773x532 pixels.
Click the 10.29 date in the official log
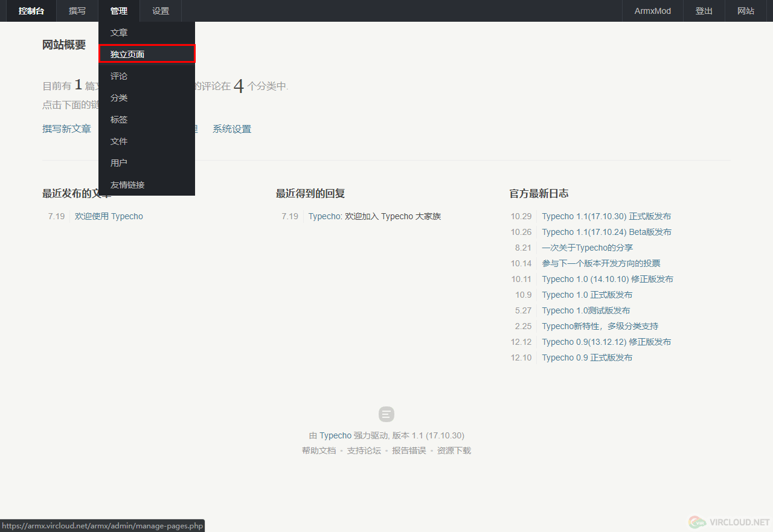point(521,216)
